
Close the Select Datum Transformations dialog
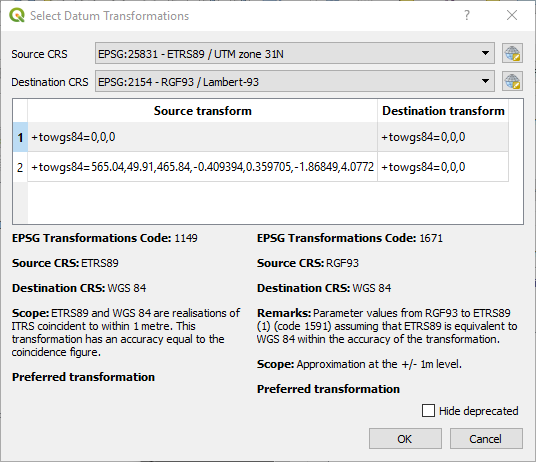coord(512,15)
